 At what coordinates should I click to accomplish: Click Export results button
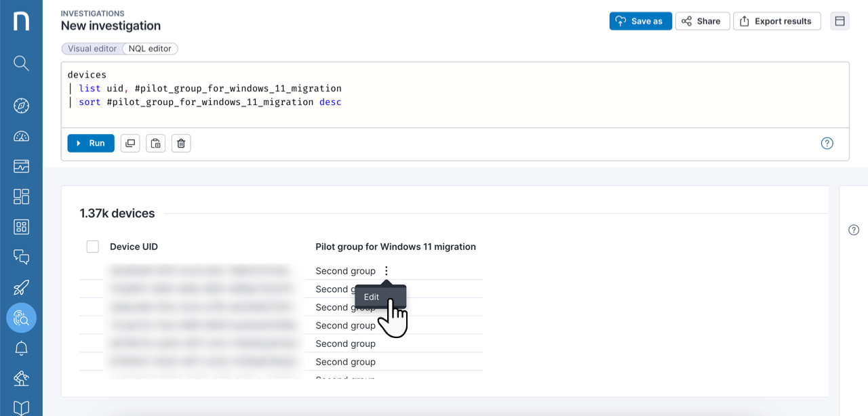776,21
